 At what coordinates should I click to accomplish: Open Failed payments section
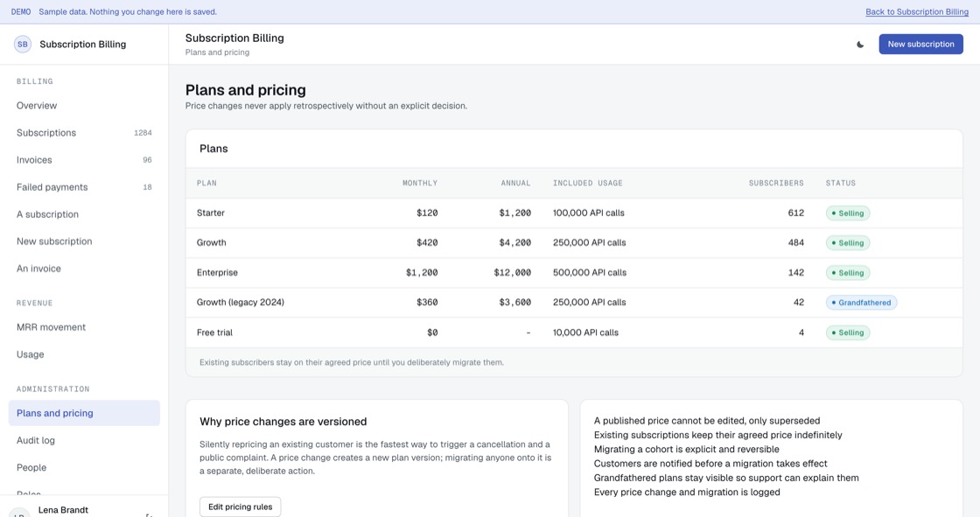(84, 187)
